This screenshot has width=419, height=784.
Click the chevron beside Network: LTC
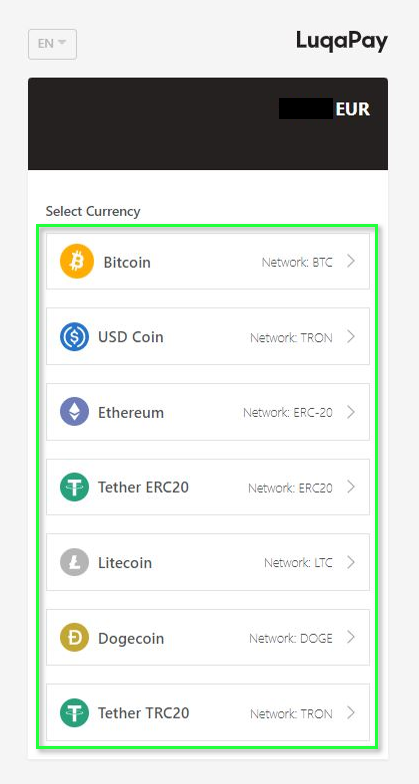[351, 562]
